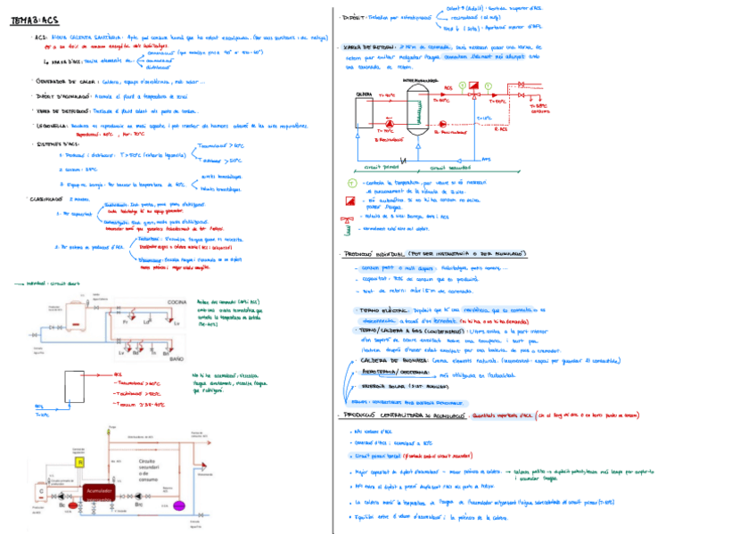Click the purple expansion vessel in the consumption circuit
The image size is (756, 534).
178,505
